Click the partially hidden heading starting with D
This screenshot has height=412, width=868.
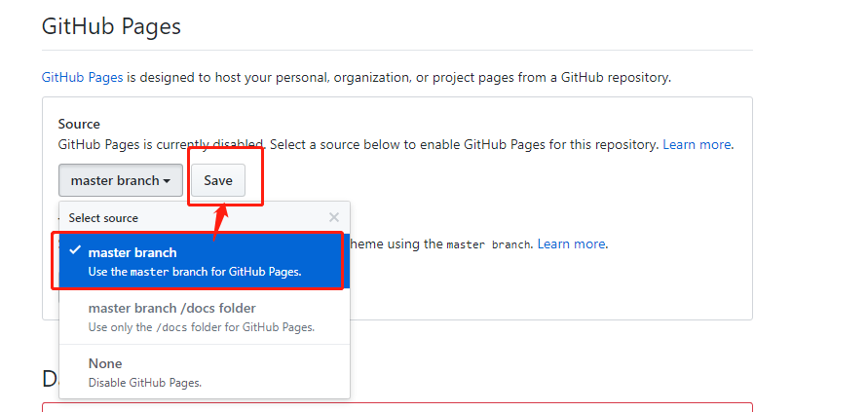tap(49, 379)
